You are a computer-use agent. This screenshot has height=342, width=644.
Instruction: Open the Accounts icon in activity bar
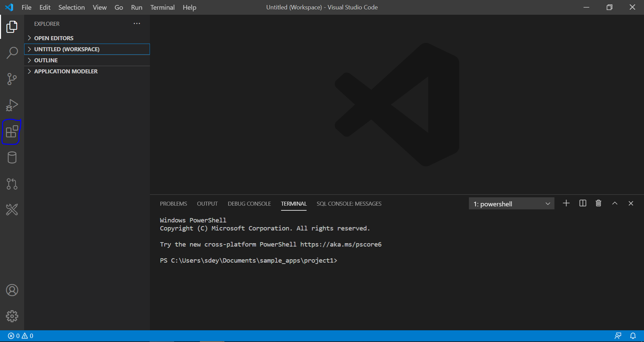click(12, 290)
